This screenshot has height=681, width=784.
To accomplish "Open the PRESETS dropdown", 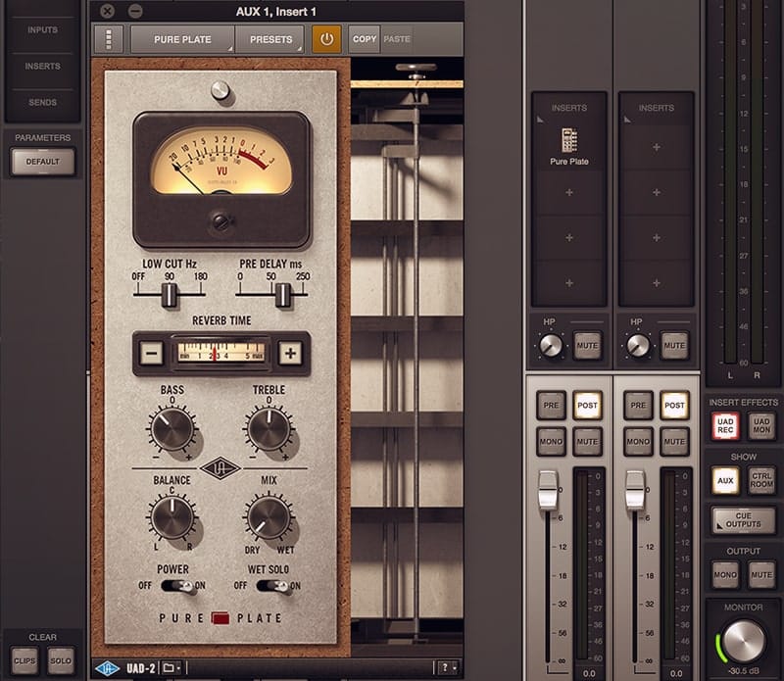I will [x=271, y=38].
